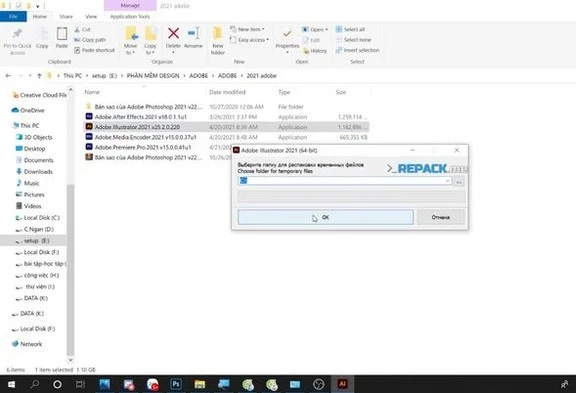Click the red Delete icon

[173, 33]
